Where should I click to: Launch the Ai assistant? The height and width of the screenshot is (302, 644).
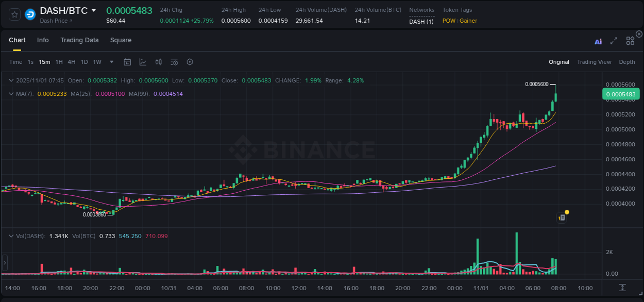click(x=598, y=41)
